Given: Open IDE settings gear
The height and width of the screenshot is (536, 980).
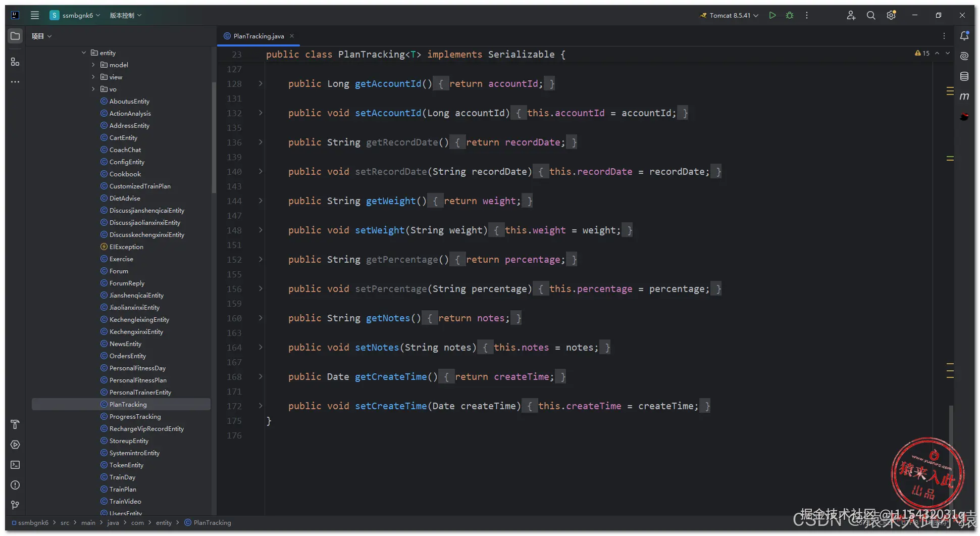Looking at the screenshot, I should pyautogui.click(x=891, y=15).
